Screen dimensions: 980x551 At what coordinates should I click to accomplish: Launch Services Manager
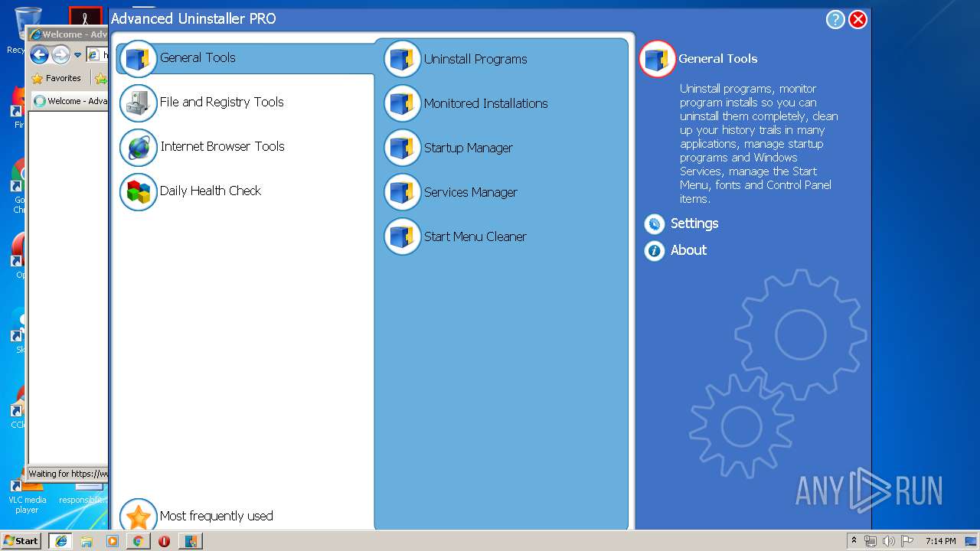coord(471,192)
